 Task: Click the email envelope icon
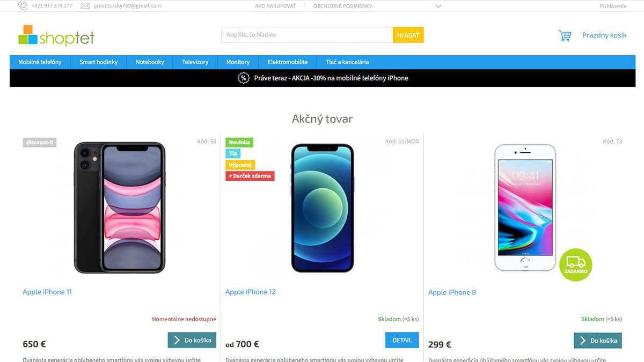pos(85,6)
